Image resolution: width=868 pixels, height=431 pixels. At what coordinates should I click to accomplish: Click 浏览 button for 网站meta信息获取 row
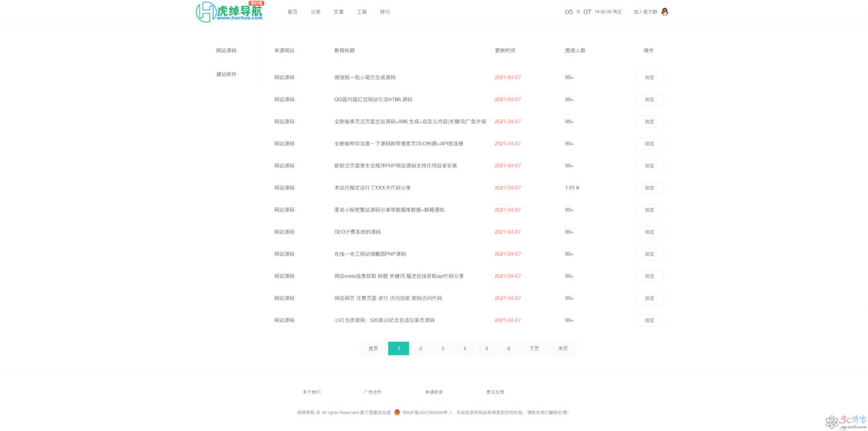[649, 276]
